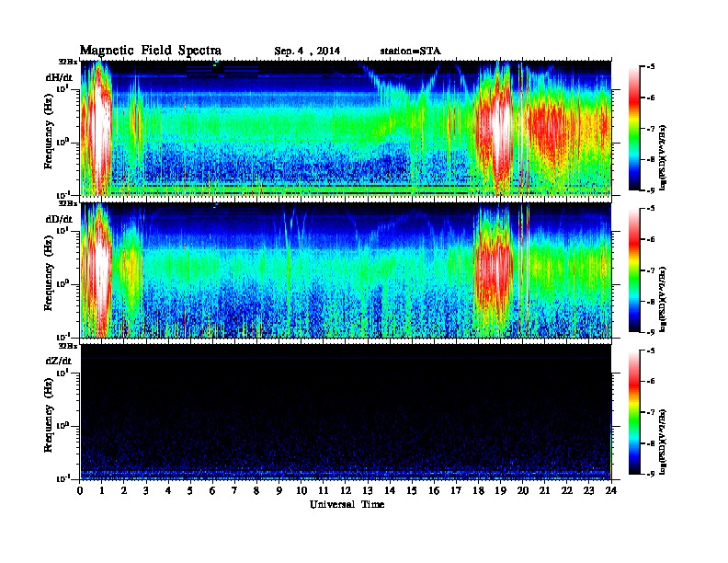Open the dark dZ/dt spectrogram panel

click(346, 412)
